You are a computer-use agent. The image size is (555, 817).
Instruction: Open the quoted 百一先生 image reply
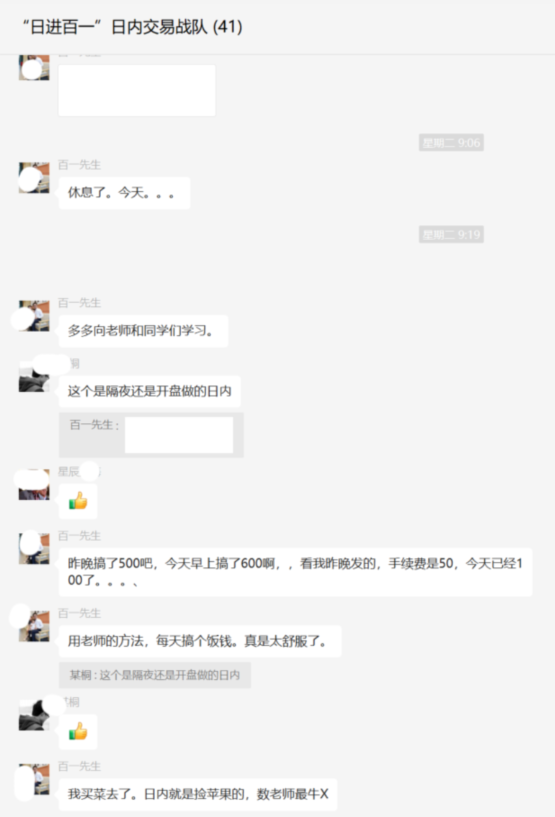click(x=151, y=435)
